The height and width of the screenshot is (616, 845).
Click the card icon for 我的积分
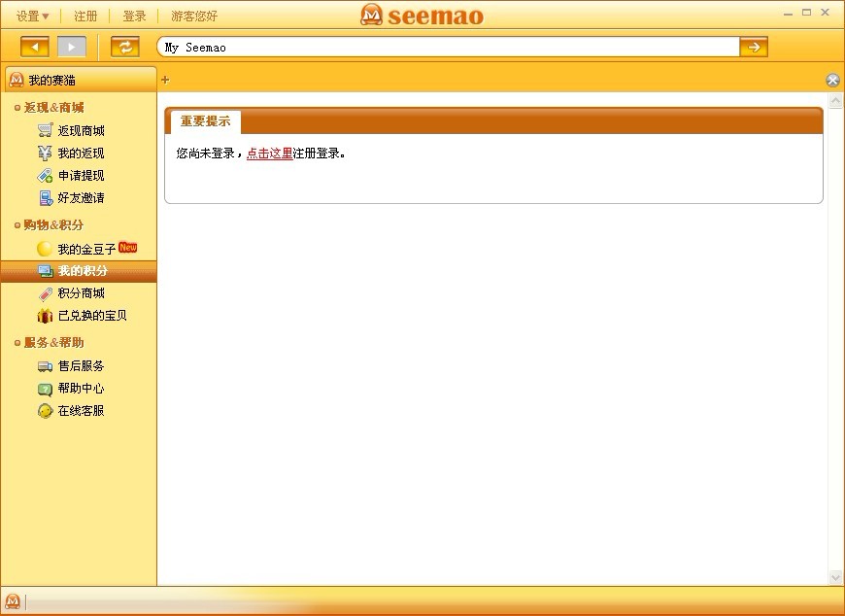46,270
